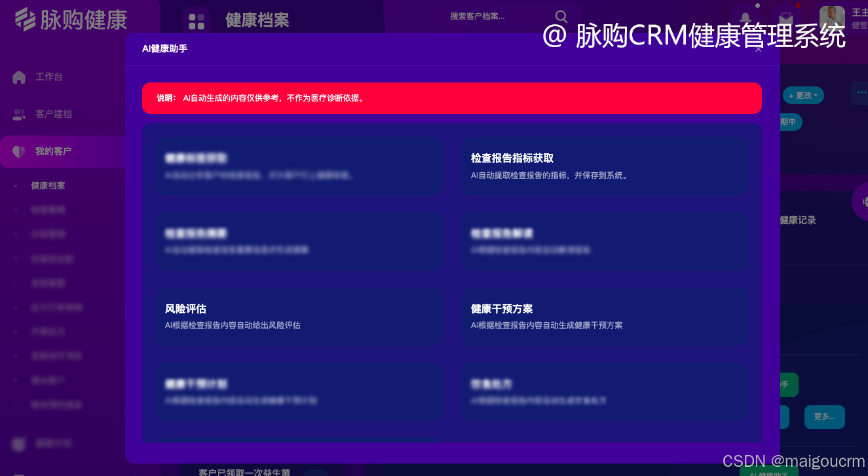This screenshot has height=476, width=868.
Task: Open the notification bell icon
Action: [745, 18]
